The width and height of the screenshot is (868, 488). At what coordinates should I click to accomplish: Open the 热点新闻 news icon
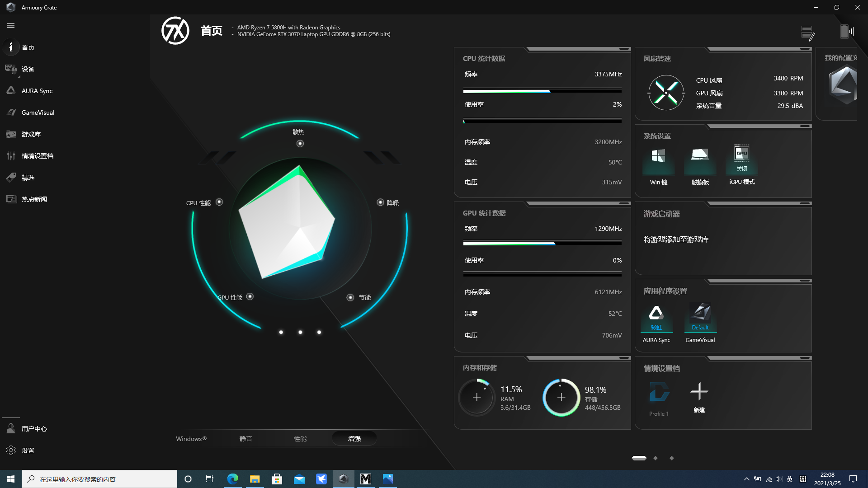coord(11,199)
